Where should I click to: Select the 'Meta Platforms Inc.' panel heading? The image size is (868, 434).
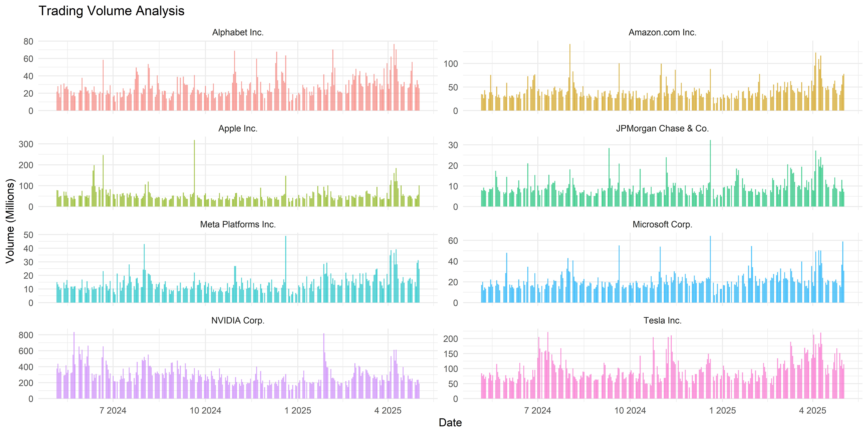pos(238,224)
